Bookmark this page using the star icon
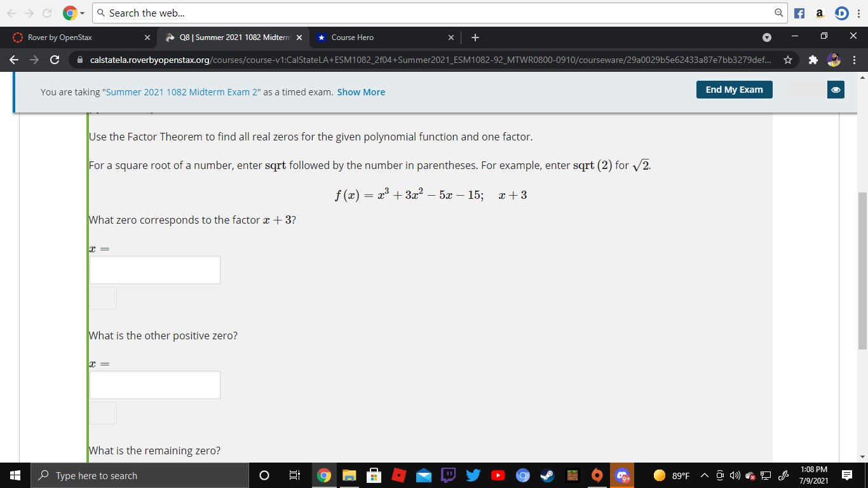 click(x=788, y=60)
